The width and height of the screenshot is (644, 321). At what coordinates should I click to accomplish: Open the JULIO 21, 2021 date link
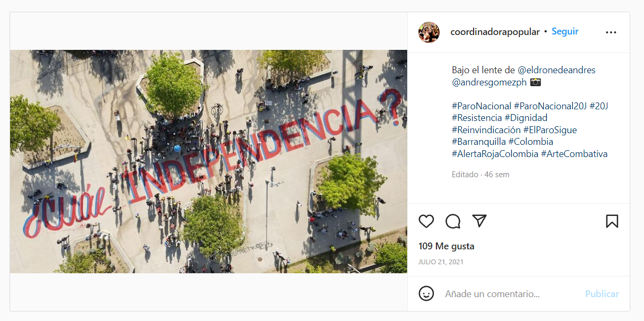point(441,262)
